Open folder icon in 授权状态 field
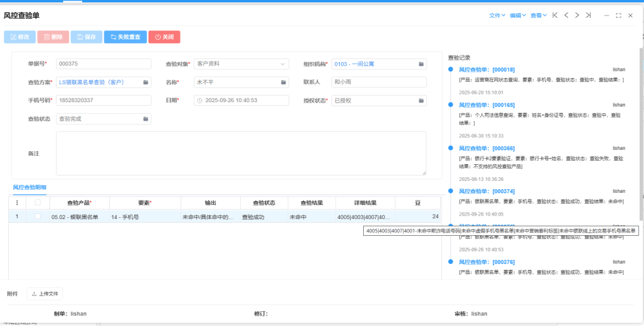The image size is (644, 326). 421,100
